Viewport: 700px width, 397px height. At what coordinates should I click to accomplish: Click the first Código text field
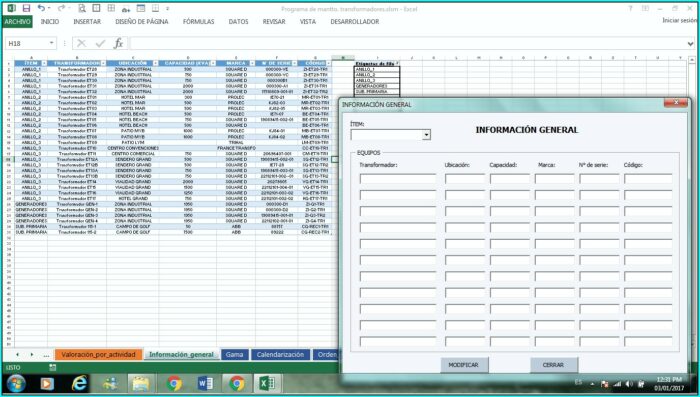[x=648, y=179]
